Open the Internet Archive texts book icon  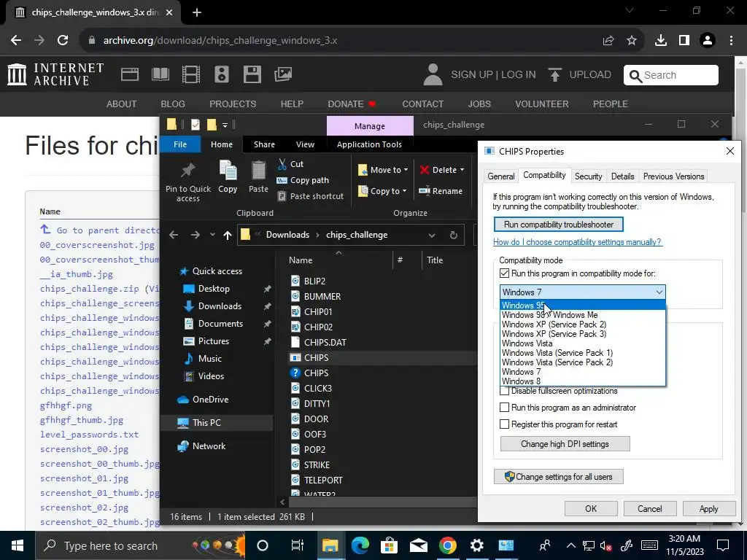point(160,74)
